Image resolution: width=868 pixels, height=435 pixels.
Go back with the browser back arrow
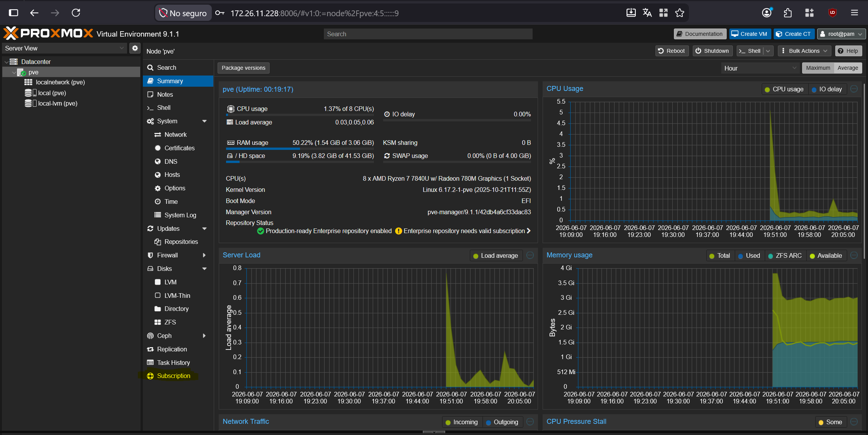34,13
